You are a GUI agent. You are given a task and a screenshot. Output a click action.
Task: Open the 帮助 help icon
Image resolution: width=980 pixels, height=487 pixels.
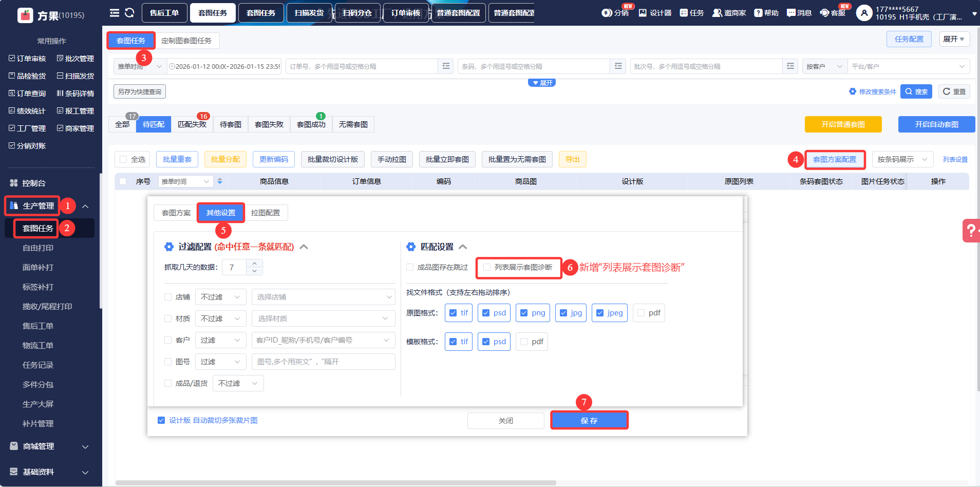click(758, 13)
